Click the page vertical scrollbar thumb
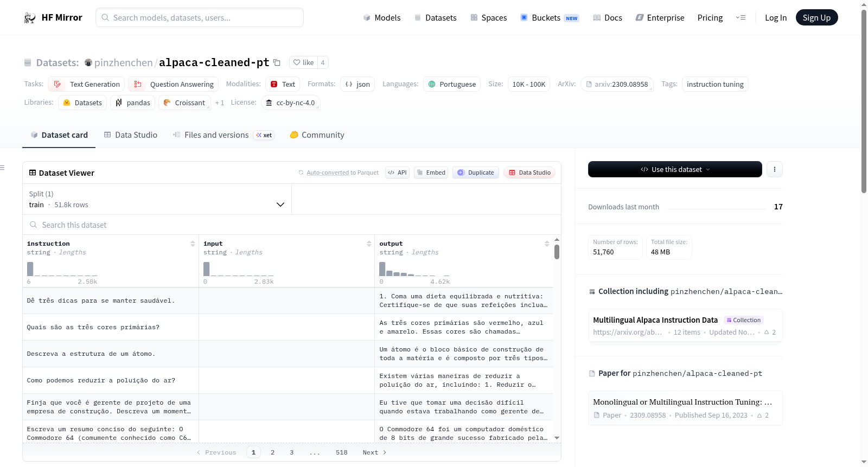 pos(864,101)
